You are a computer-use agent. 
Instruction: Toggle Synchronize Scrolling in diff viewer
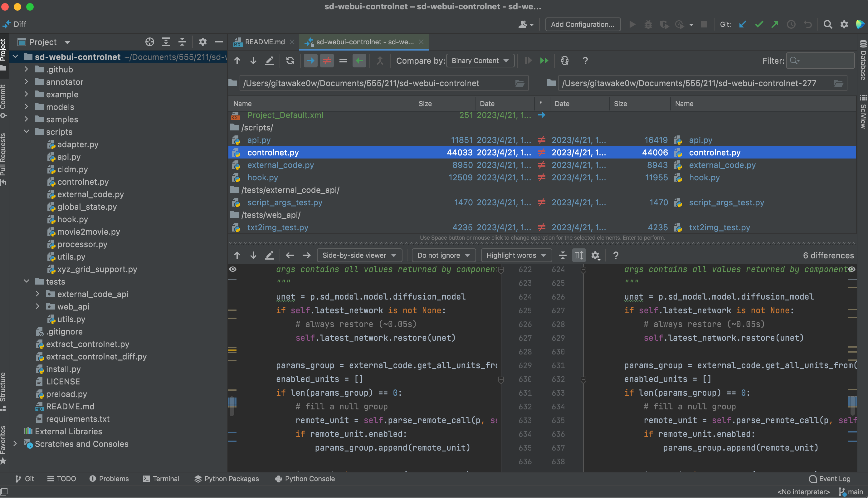[x=579, y=256]
